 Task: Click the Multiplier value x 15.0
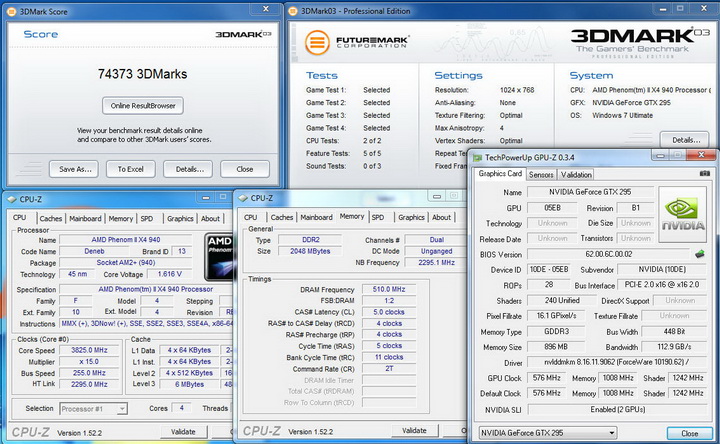[89, 361]
